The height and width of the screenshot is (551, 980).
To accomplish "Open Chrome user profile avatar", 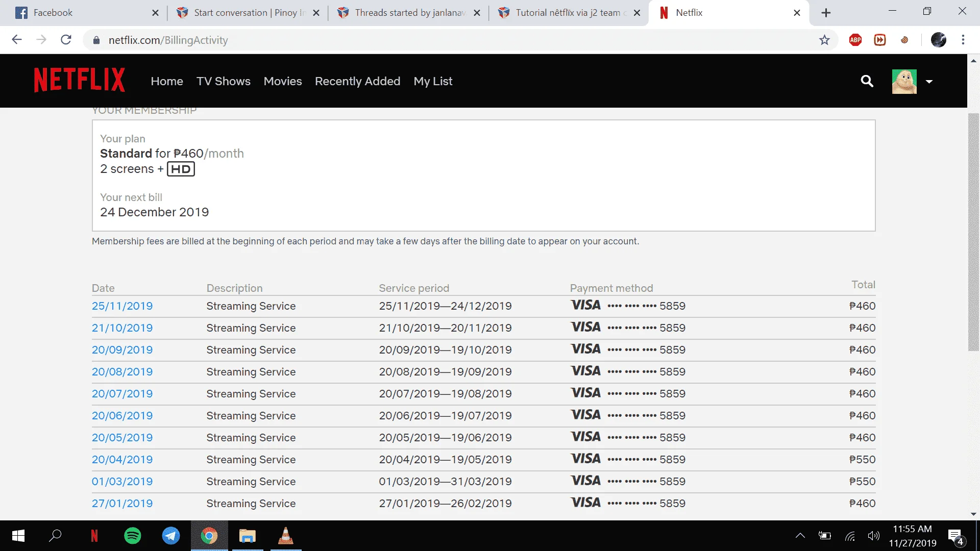I will coord(939,40).
